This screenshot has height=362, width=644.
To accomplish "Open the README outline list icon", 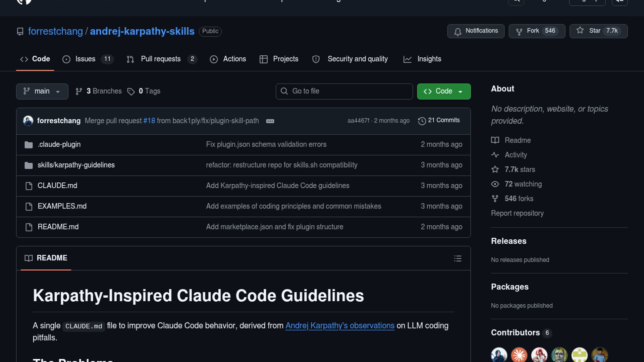I will pyautogui.click(x=458, y=258).
